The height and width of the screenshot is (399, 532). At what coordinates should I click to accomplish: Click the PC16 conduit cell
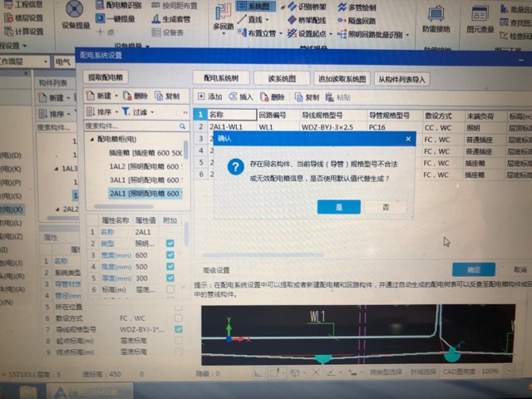coord(395,127)
